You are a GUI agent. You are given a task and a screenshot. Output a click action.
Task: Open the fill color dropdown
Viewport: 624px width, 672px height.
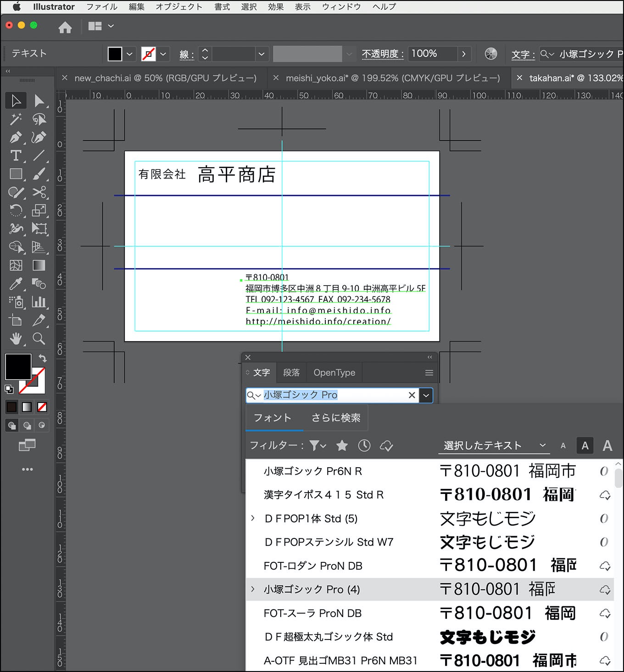(x=129, y=54)
